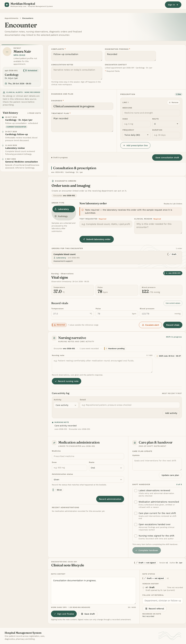Click the pencil icon in header Draft — not signed badge
This screenshot has width=186, height=644.
tap(137, 563)
